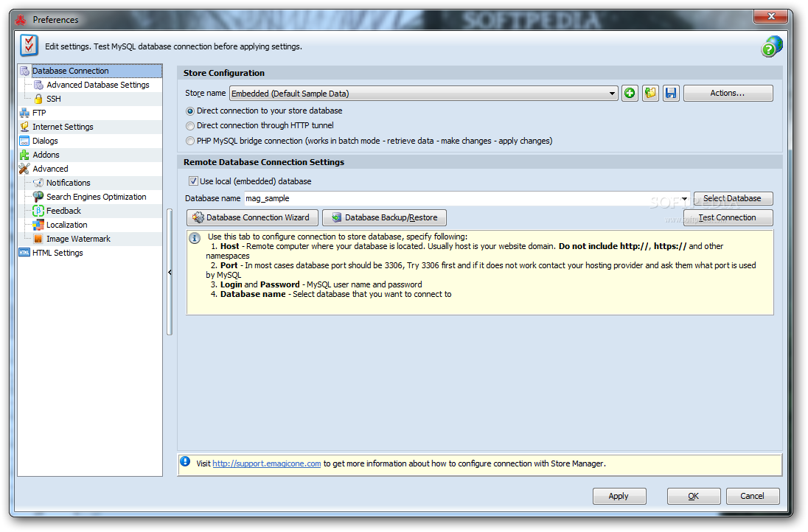The height and width of the screenshot is (532, 808).
Task: Click the Dialogs window icon
Action: pos(24,141)
